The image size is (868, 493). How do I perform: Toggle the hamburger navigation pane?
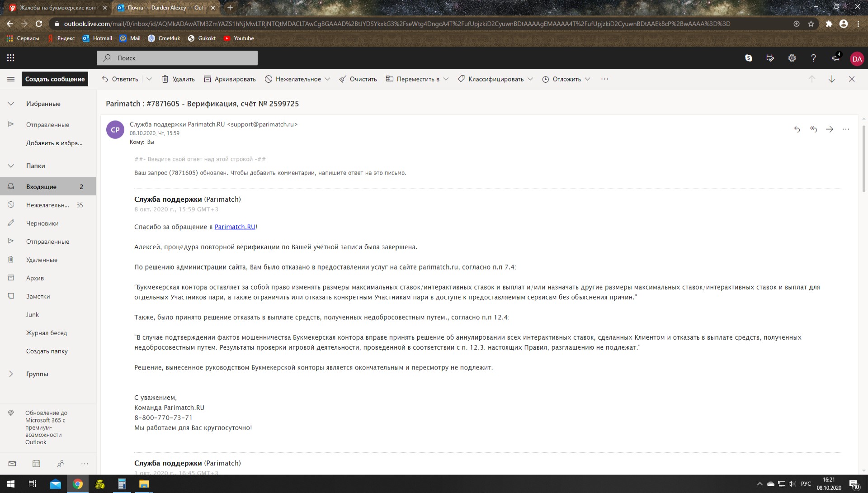click(x=11, y=79)
